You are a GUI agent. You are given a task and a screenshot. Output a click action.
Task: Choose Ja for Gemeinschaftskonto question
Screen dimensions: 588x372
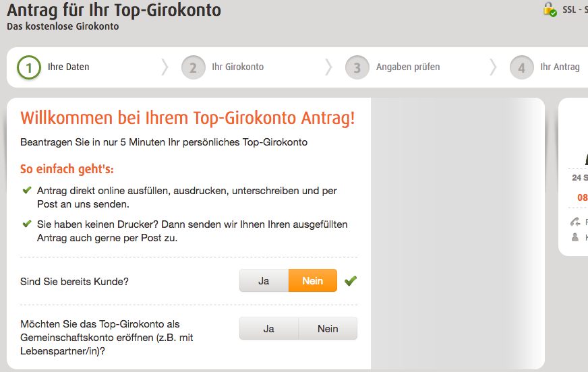[x=269, y=329]
